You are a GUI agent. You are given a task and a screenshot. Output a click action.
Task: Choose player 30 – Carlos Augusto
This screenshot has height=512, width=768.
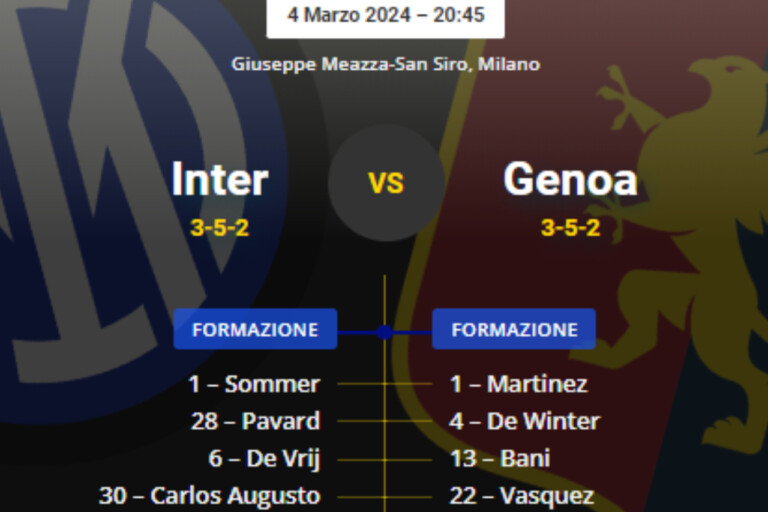tap(210, 495)
